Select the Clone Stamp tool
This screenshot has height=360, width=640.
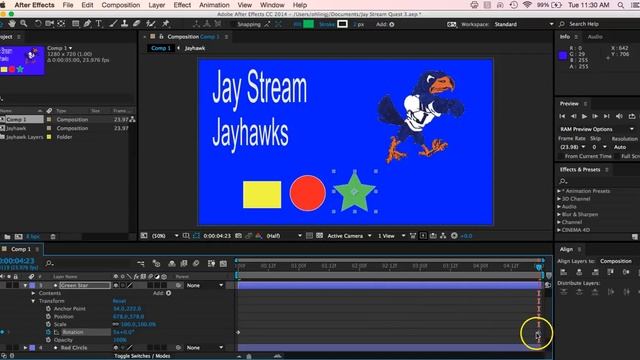click(124, 24)
